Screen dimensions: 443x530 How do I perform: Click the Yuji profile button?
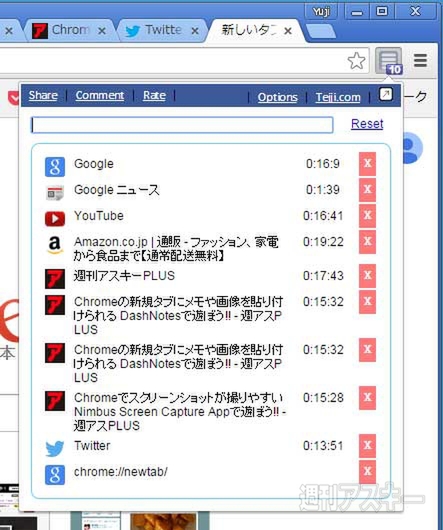322,12
